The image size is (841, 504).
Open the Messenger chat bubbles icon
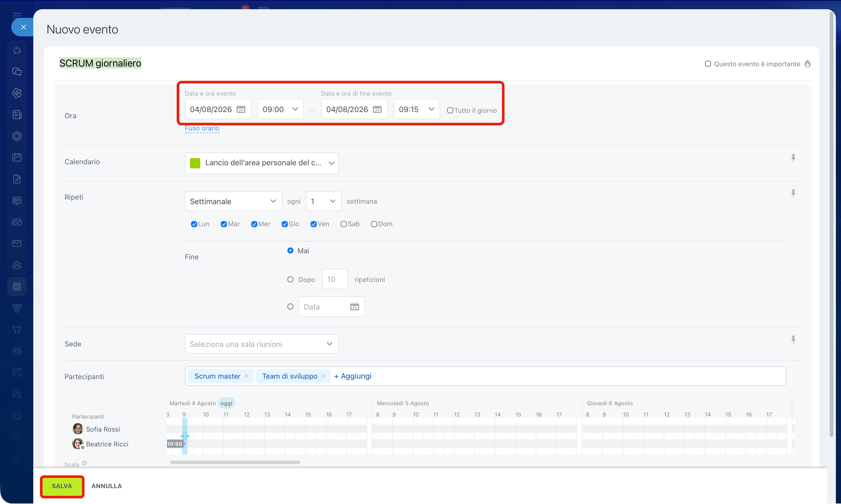tap(17, 72)
